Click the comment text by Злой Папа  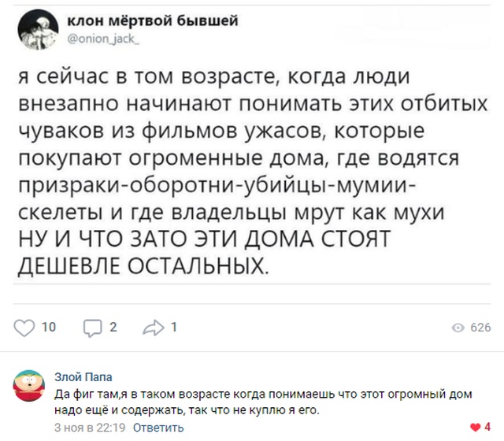[x=263, y=402]
